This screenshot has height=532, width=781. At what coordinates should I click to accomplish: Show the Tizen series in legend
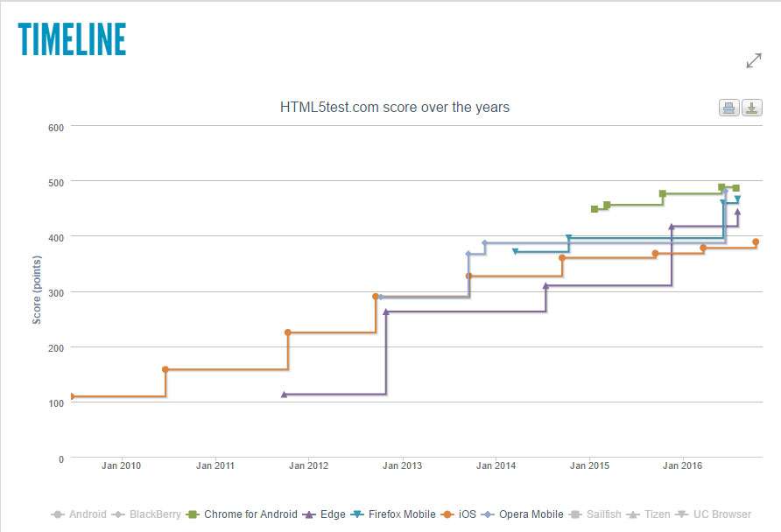[651, 514]
